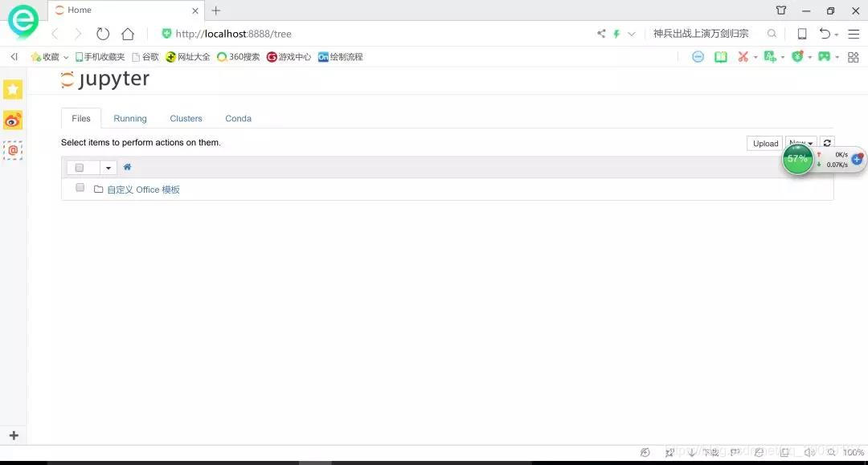
Task: Click the 100% zoom level indicator
Action: point(853,452)
